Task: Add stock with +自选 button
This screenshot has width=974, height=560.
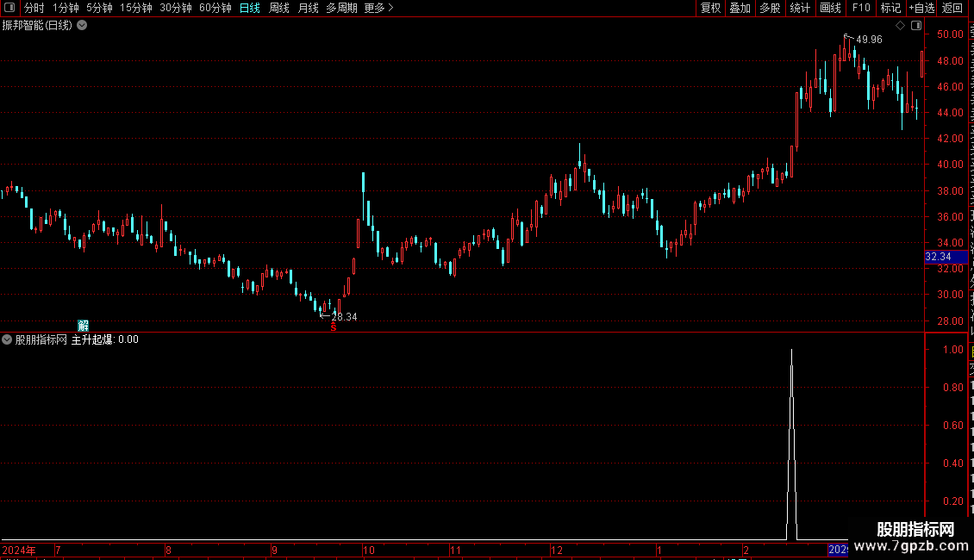Action: (x=921, y=8)
